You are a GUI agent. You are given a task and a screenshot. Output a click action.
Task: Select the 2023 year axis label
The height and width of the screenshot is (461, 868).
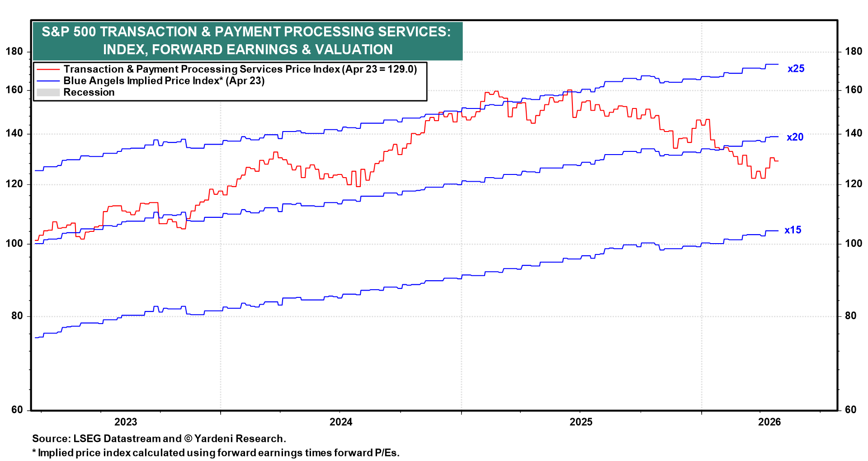127,422
